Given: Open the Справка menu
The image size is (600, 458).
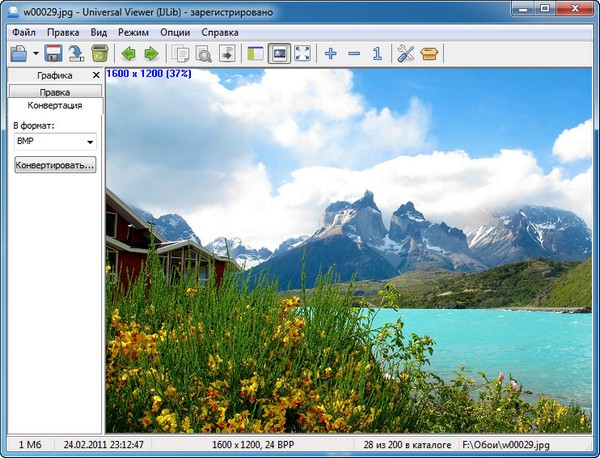Looking at the screenshot, I should (220, 33).
